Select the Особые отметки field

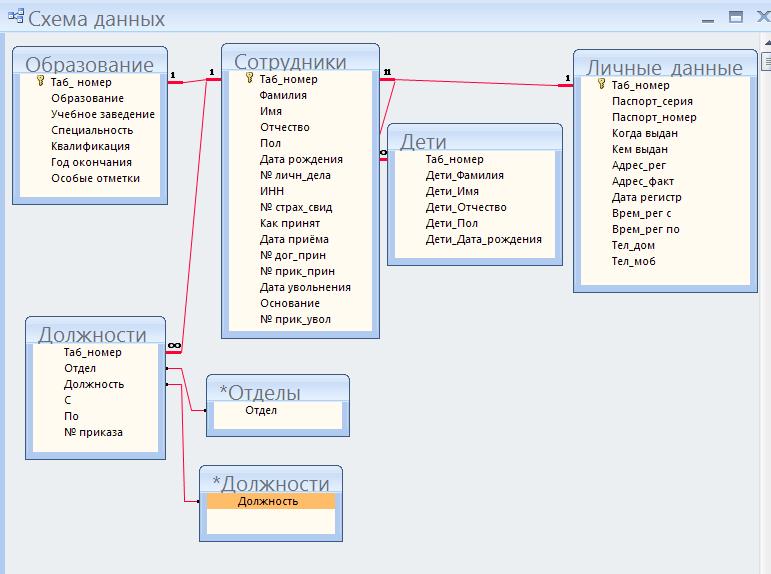89,178
